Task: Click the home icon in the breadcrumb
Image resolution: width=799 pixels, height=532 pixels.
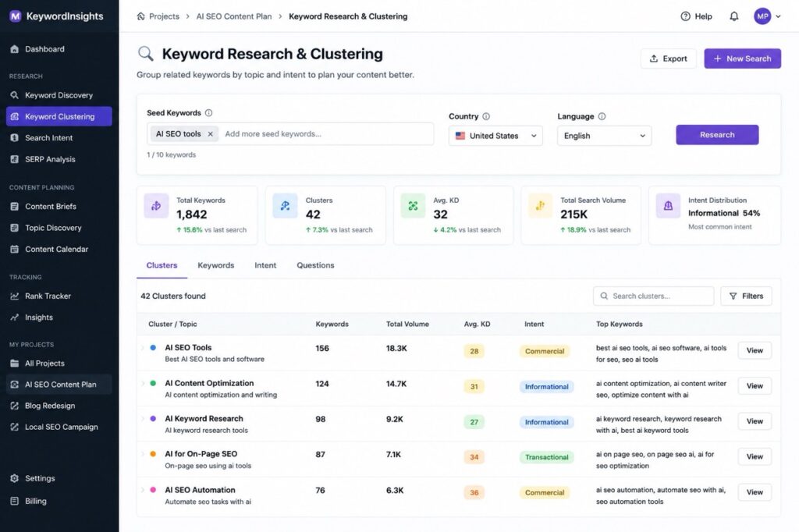Action: (141, 16)
